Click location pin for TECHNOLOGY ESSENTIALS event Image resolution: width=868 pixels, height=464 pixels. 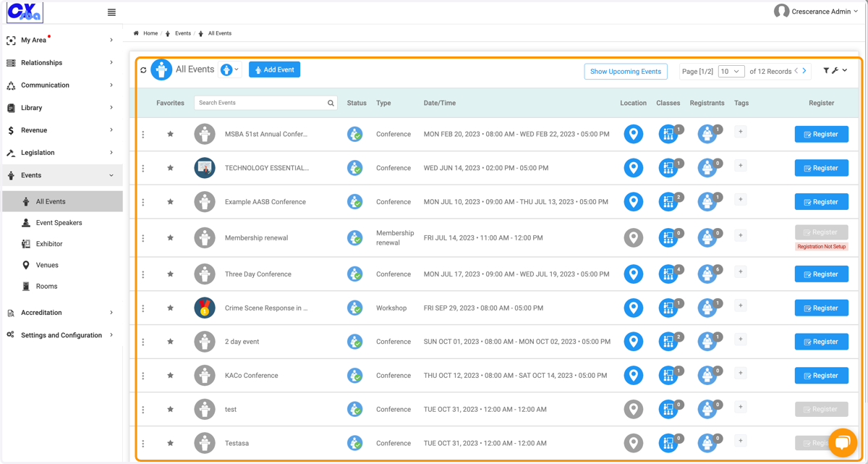pos(634,168)
